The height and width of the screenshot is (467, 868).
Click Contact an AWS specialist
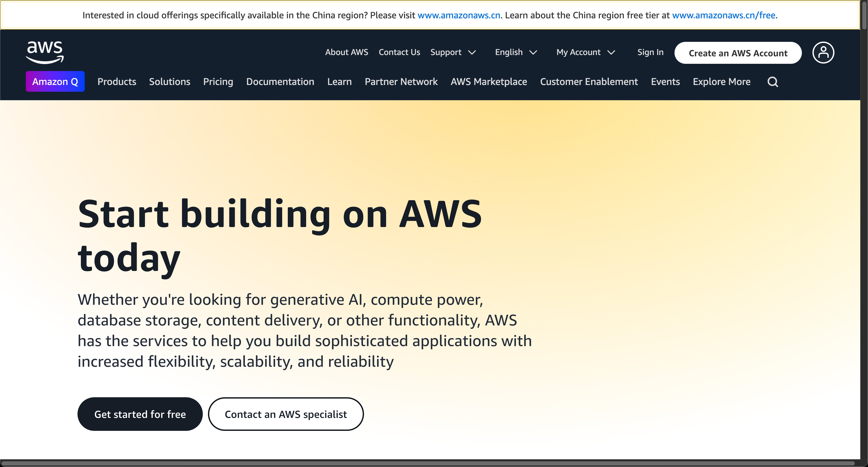pos(285,414)
